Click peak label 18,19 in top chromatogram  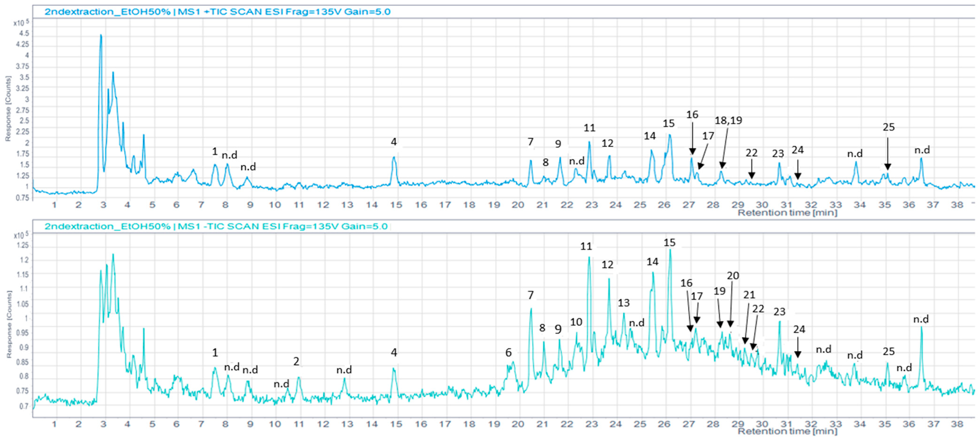point(728,121)
